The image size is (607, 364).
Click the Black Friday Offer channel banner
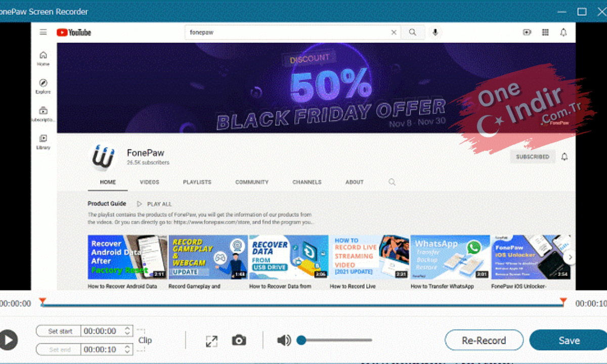coord(316,88)
